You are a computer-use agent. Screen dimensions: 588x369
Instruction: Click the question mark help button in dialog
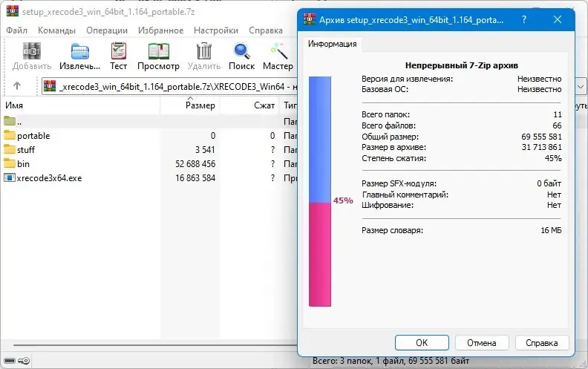524,19
